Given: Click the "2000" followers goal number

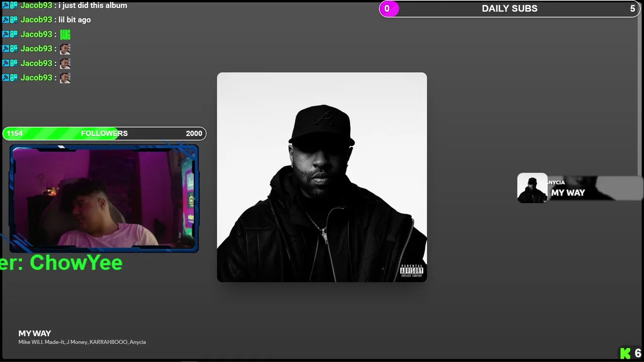Looking at the screenshot, I should click(x=194, y=133).
